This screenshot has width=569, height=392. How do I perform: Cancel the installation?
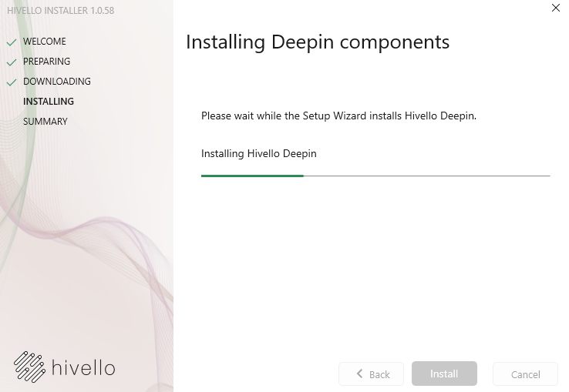point(525,374)
